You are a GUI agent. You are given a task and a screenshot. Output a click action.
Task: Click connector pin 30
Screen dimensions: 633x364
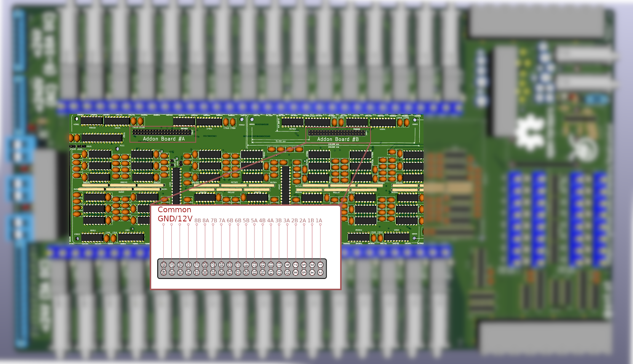coord(205,272)
